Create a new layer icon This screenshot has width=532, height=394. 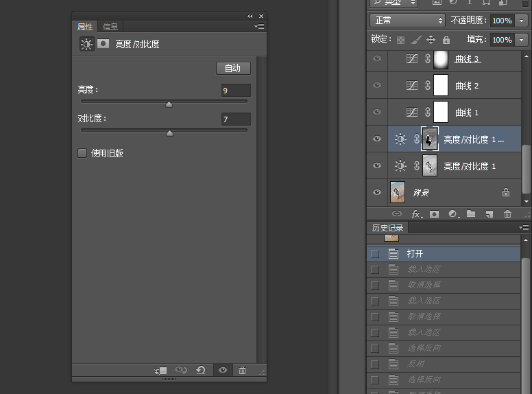pyautogui.click(x=489, y=214)
